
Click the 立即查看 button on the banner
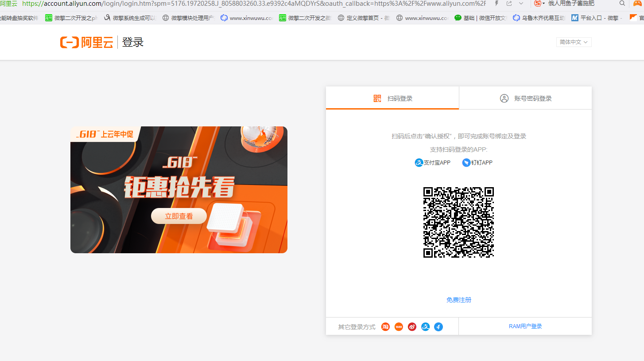click(179, 216)
